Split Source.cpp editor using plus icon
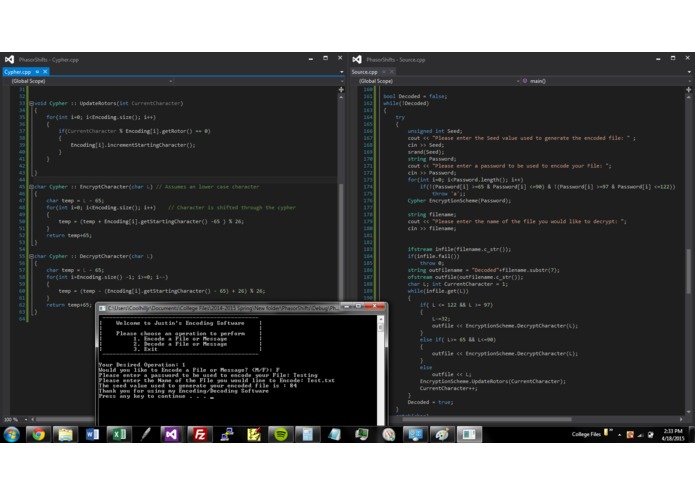This screenshot has width=695, height=494. coord(688,89)
